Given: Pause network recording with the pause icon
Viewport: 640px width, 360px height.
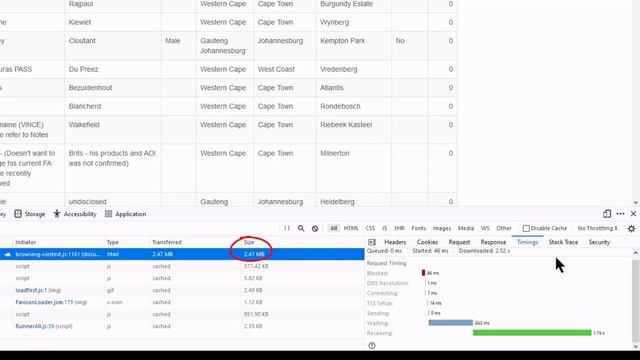Looking at the screenshot, I should [287, 228].
